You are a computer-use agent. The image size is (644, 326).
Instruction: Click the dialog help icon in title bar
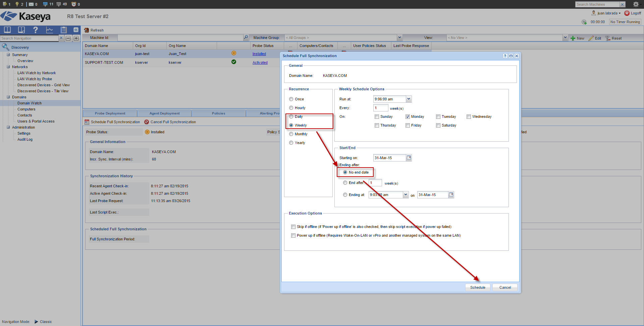click(x=505, y=56)
